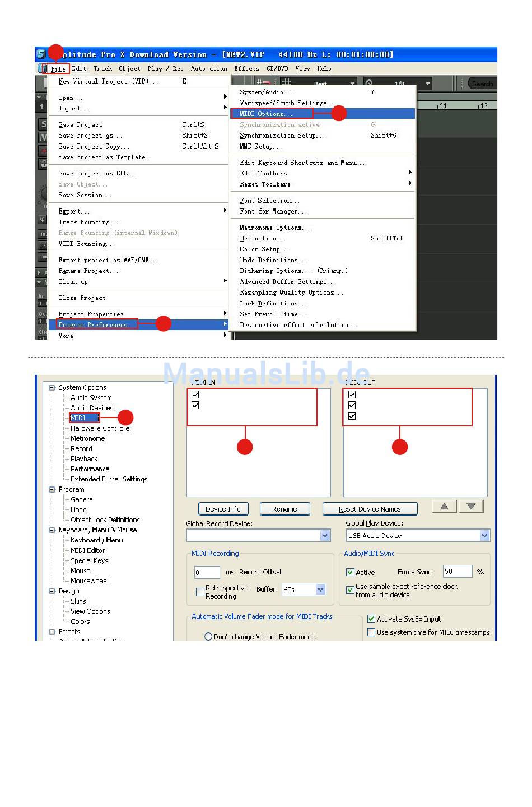Open the 1/8 grid value dropdown
This screenshot has height=807, width=532.
428,84
